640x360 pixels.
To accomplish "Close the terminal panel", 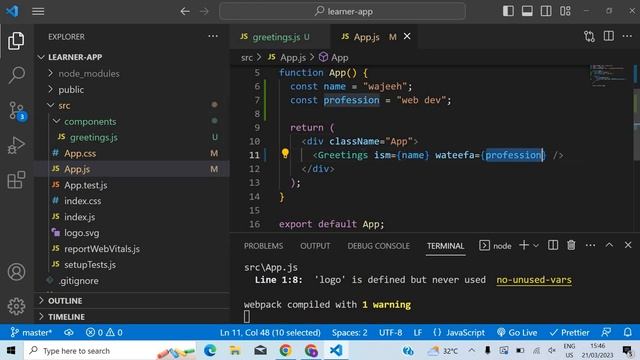I will coord(628,245).
